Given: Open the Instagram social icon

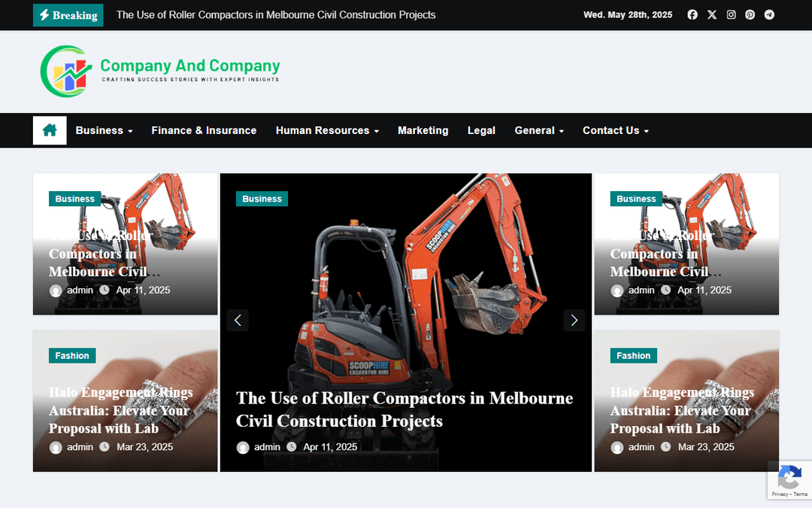Looking at the screenshot, I should pyautogui.click(x=732, y=15).
